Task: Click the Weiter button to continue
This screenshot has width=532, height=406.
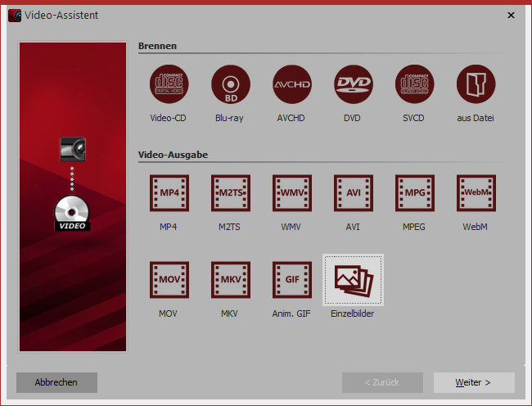Action: pos(474,382)
